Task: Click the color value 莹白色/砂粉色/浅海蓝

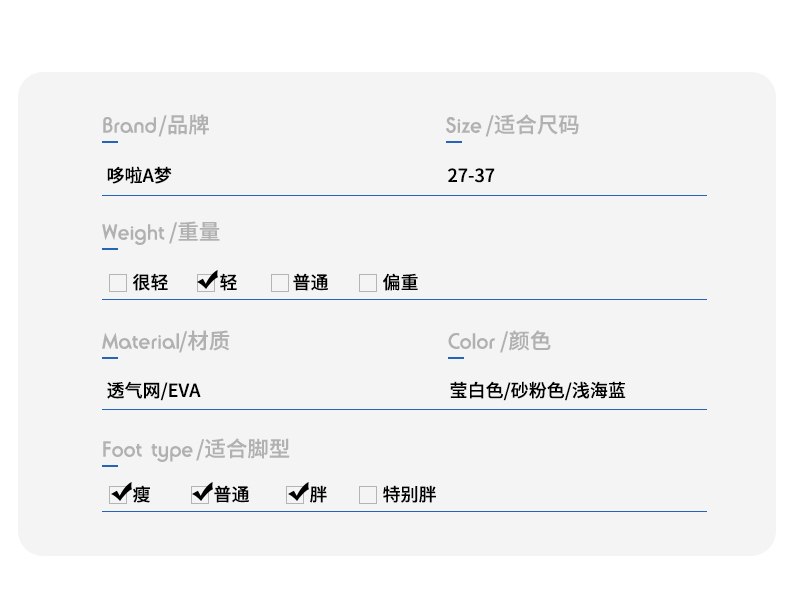Action: point(538,390)
